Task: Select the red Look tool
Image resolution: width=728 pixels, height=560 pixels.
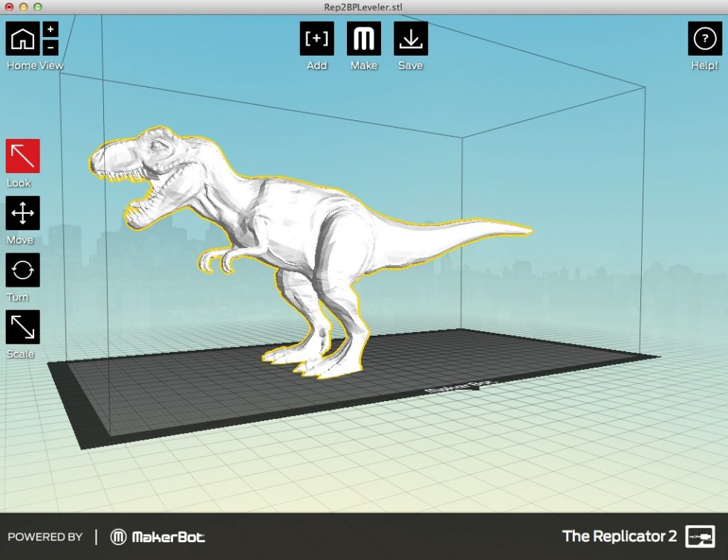Action: point(23,156)
